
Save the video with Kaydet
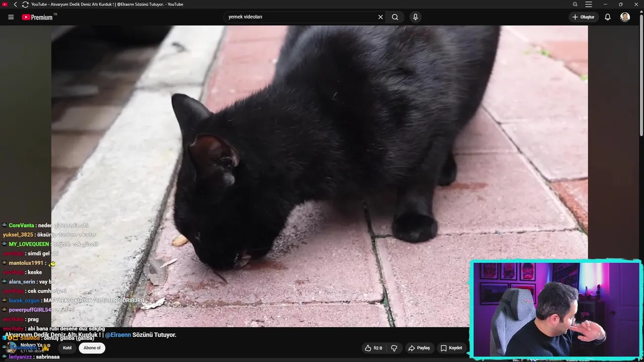click(x=451, y=348)
